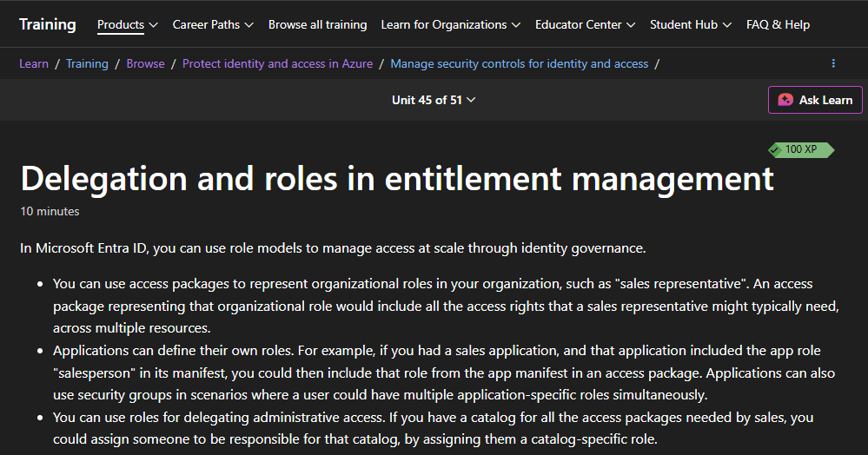Open the breadcrumb more options menu
This screenshot has height=455, width=868.
833,63
